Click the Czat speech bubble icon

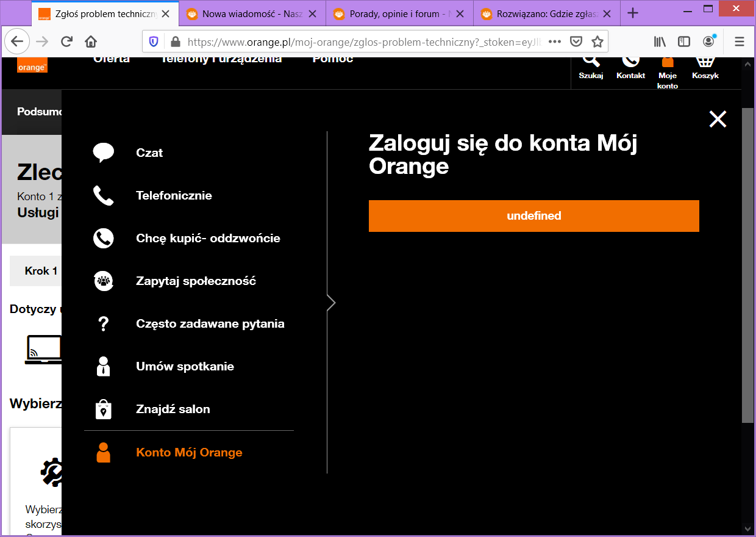(103, 153)
